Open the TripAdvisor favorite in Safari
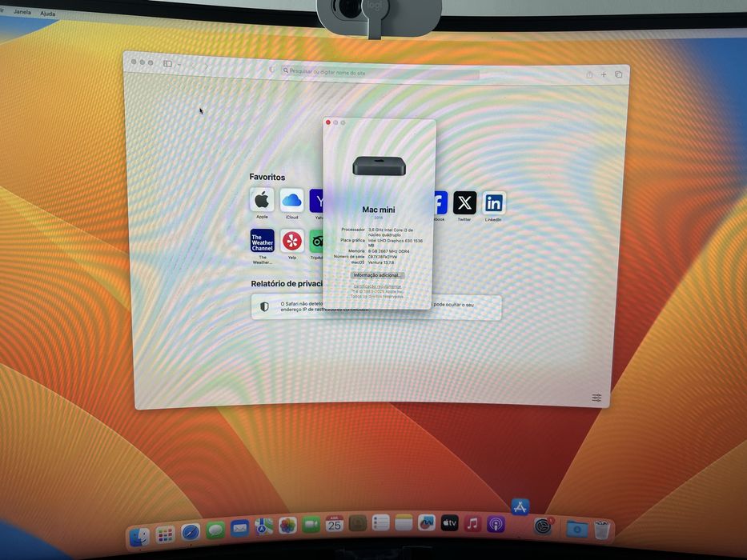The height and width of the screenshot is (560, 747). pos(316,242)
